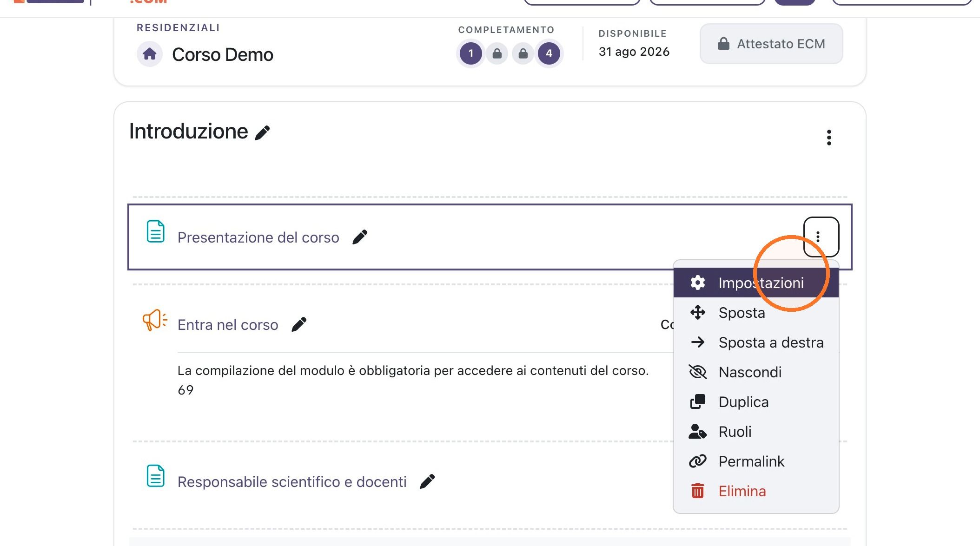Click the number 69 under Entra nel corso
The image size is (980, 546).
click(x=185, y=390)
